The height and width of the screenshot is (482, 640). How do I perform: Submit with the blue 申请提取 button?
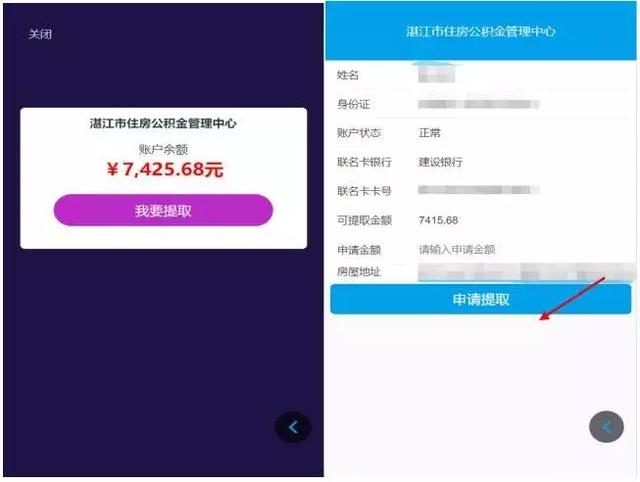click(481, 299)
